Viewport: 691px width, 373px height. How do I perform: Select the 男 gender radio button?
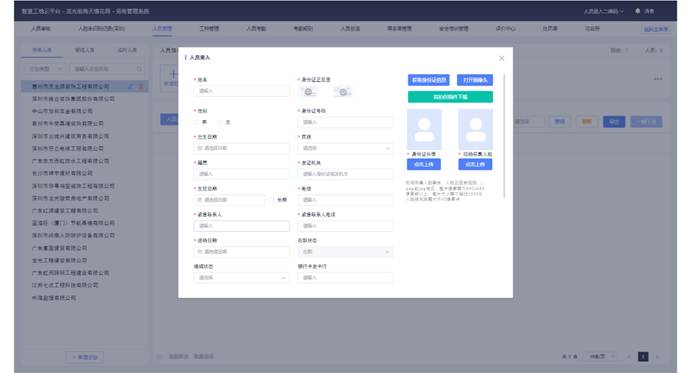click(x=197, y=122)
